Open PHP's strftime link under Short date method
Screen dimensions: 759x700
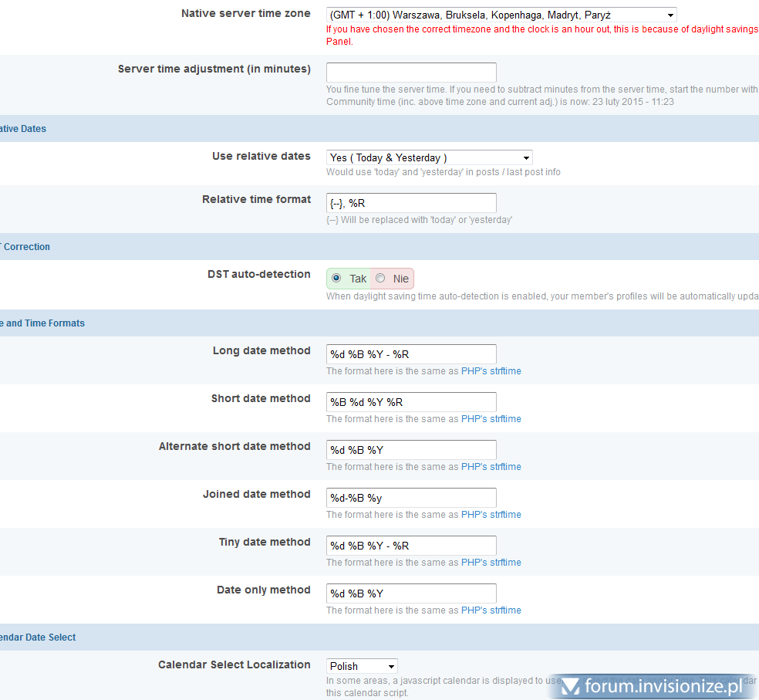[x=491, y=419]
